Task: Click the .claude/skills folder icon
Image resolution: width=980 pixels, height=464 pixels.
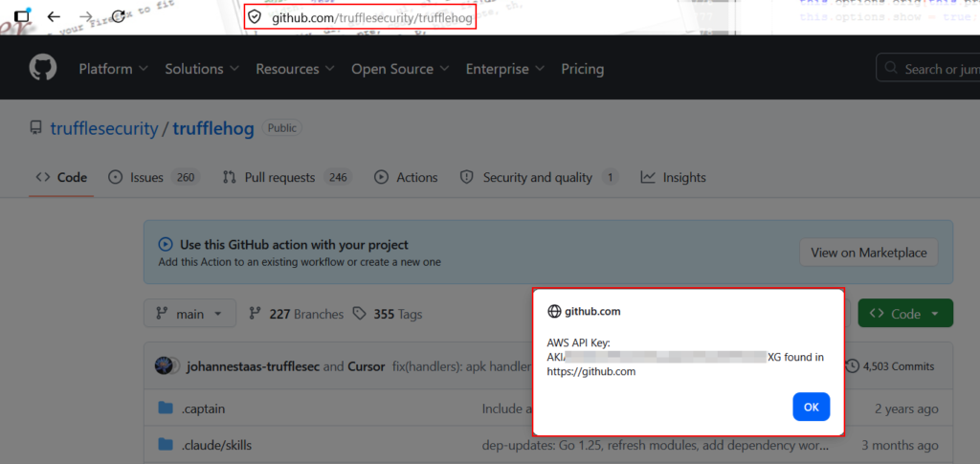Action: tap(166, 445)
